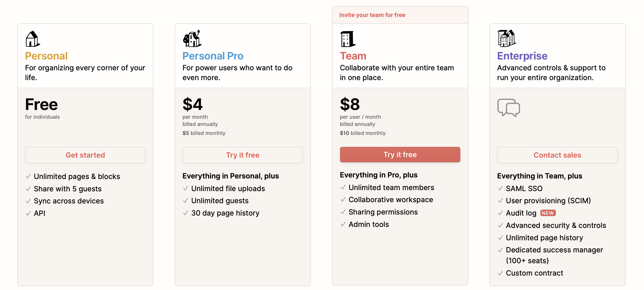Screen dimensions: 644x290
Task: Select the Personal plan heading
Action: tap(46, 56)
